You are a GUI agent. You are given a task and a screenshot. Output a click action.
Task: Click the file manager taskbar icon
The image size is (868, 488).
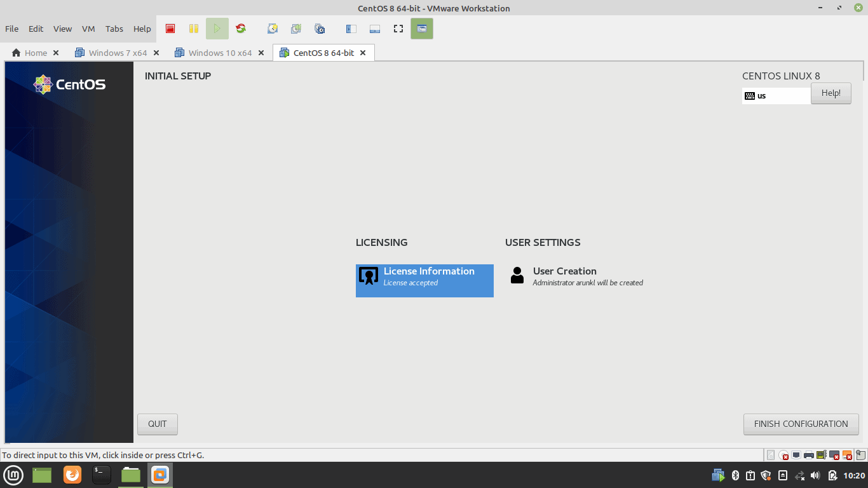click(x=131, y=475)
